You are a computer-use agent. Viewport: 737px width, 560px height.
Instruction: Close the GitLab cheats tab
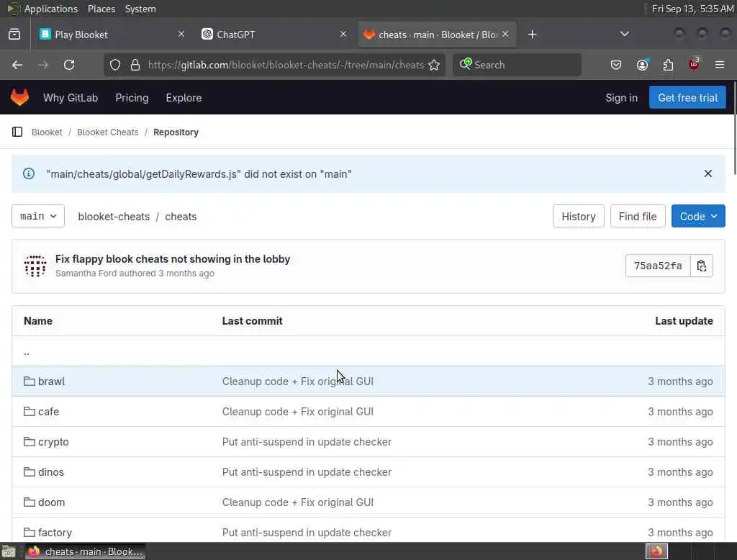click(505, 35)
